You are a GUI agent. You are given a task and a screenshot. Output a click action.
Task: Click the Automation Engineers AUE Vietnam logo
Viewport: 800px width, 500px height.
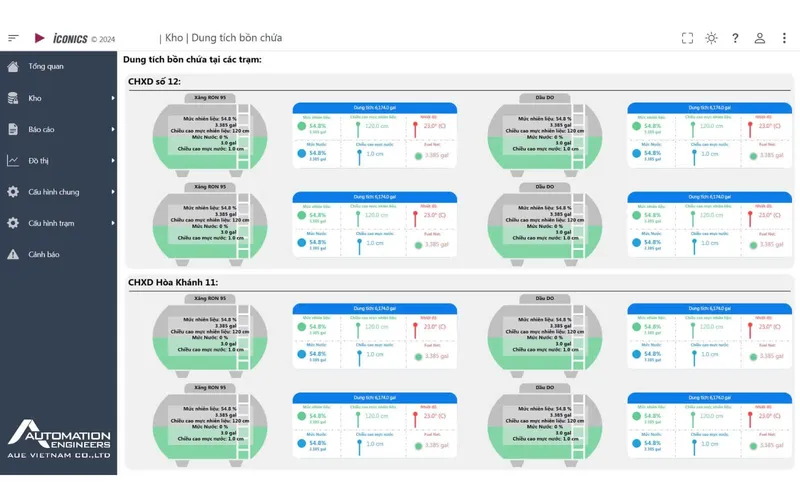pos(59,439)
